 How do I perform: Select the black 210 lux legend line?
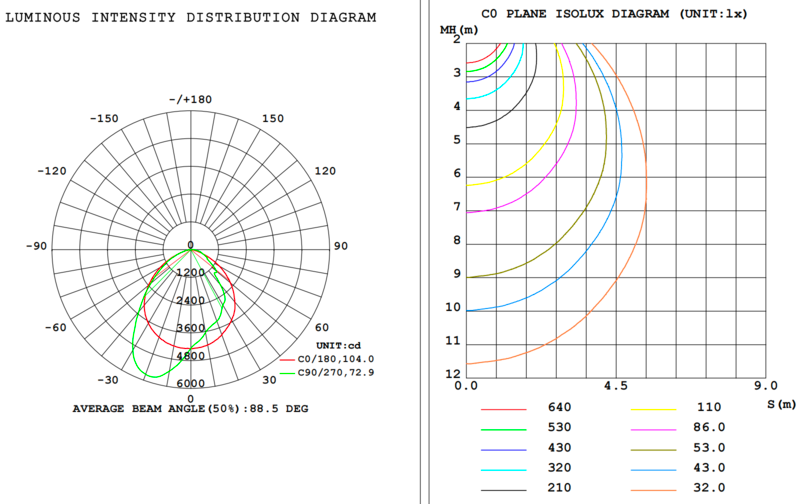click(x=505, y=489)
